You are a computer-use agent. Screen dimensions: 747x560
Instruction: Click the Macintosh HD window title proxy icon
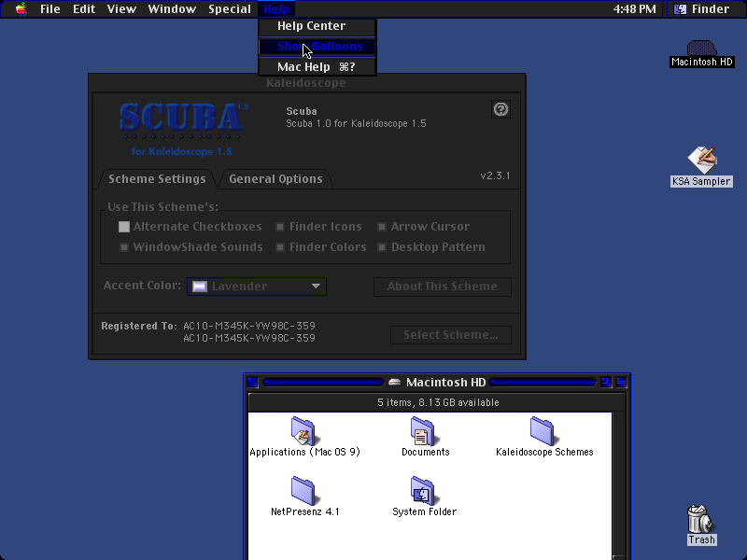(394, 382)
